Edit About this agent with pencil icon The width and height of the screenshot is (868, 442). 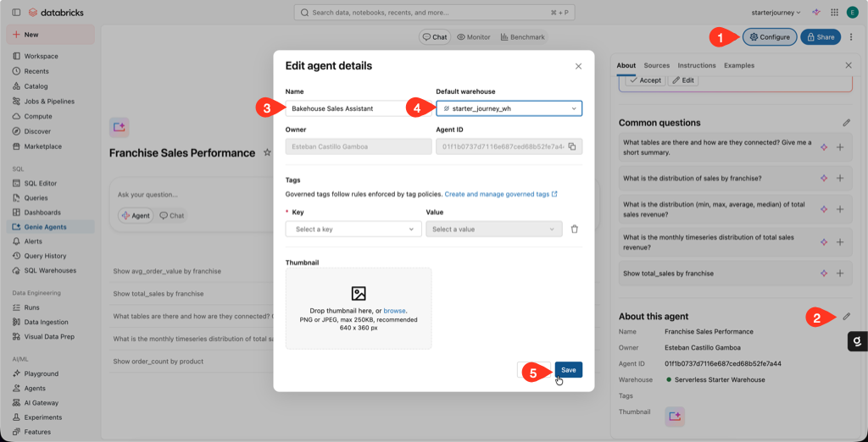click(x=846, y=317)
